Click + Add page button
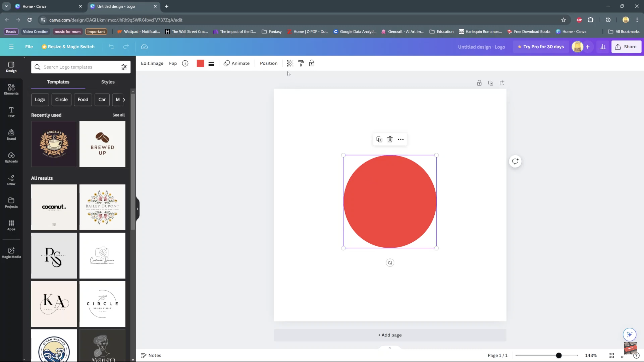This screenshot has width=644, height=362. tap(390, 335)
